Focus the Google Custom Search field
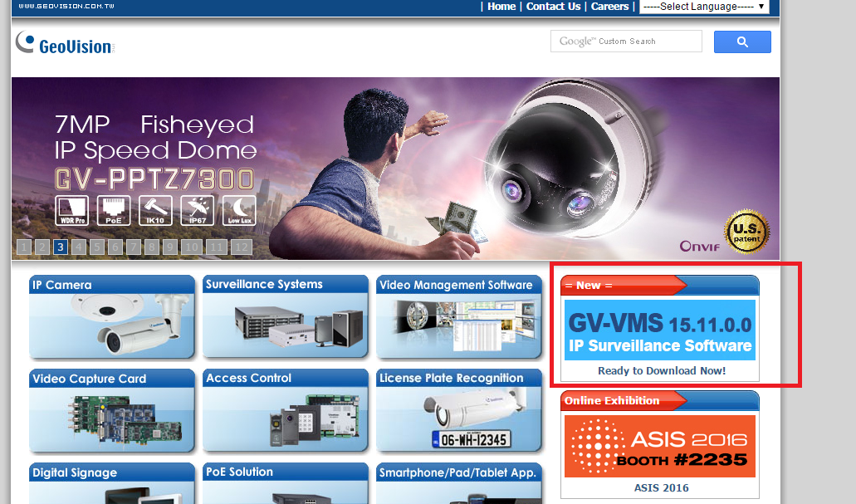The height and width of the screenshot is (504, 856). [x=626, y=42]
